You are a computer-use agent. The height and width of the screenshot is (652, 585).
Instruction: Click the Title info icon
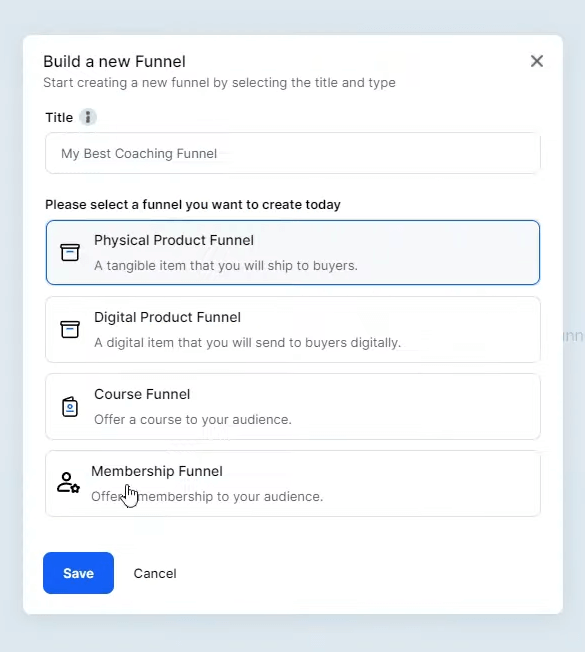[x=88, y=117]
